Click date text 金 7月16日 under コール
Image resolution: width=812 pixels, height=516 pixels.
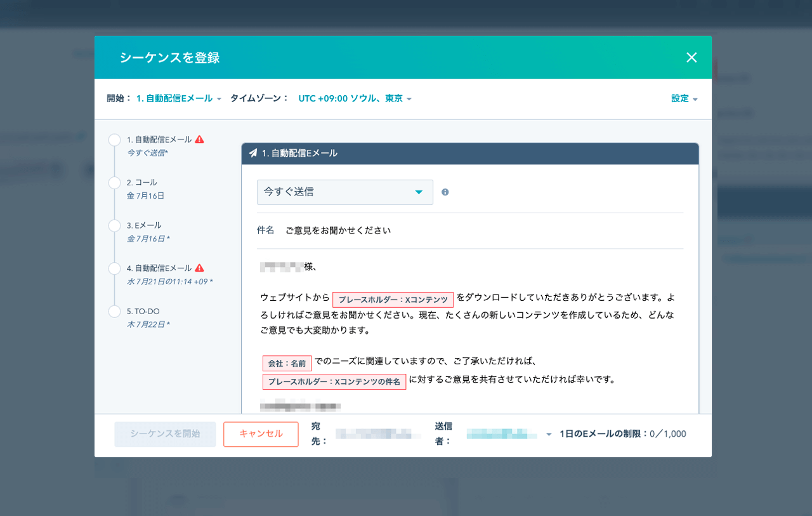(x=145, y=195)
